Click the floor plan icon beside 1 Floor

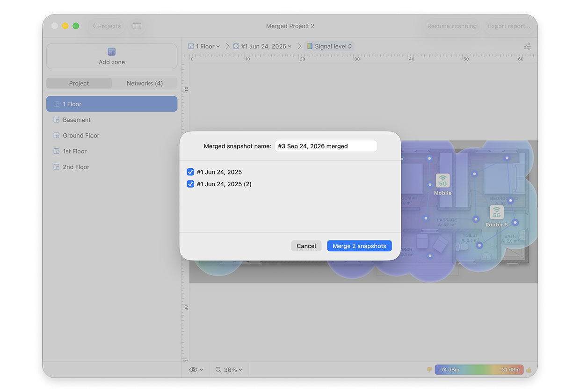pos(56,104)
